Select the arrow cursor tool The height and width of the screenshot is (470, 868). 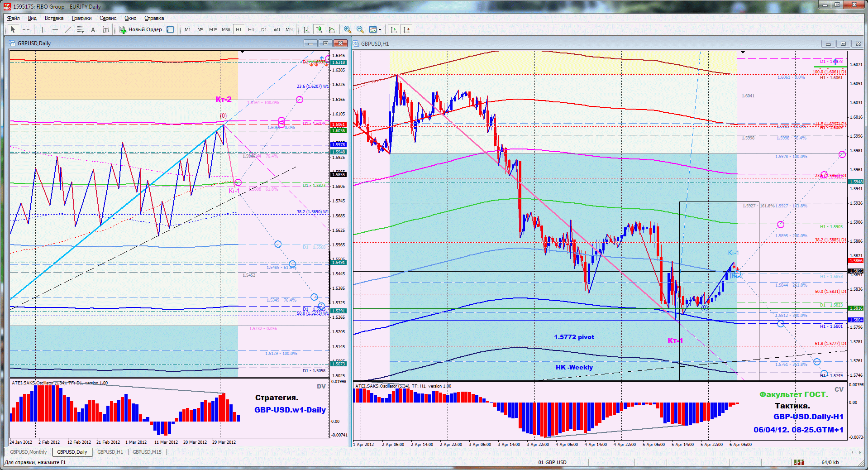13,29
